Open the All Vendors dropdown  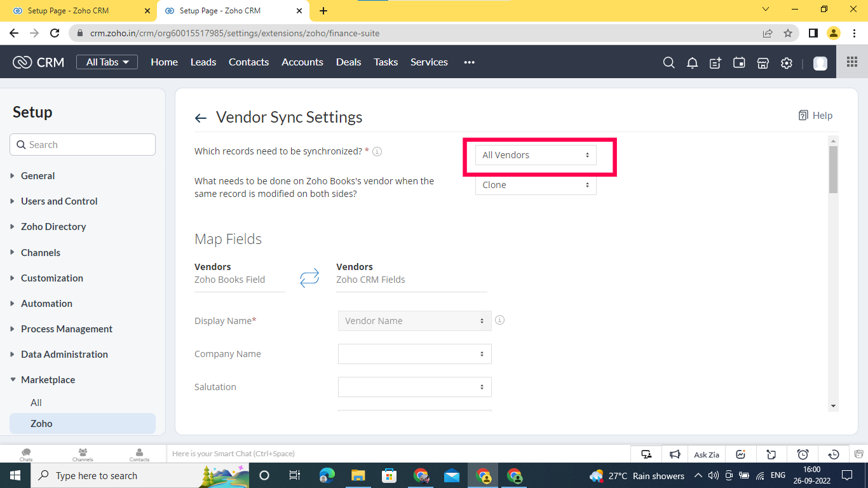coord(536,155)
